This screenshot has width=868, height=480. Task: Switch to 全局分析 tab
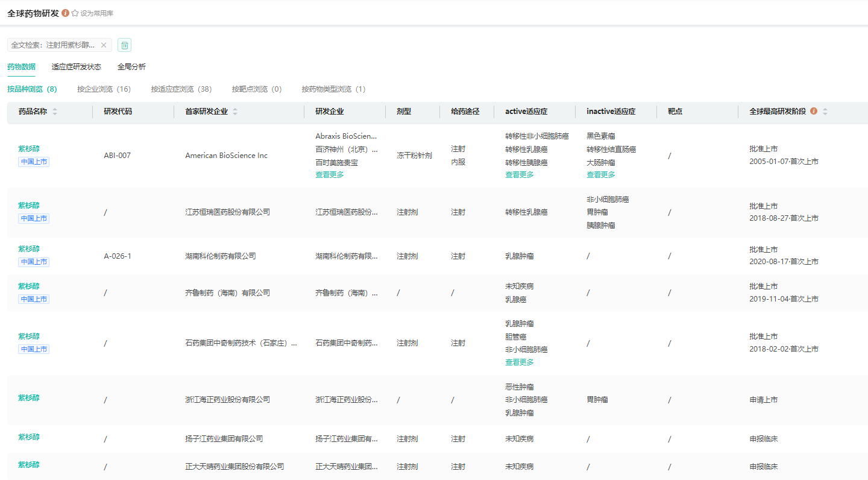coord(131,67)
